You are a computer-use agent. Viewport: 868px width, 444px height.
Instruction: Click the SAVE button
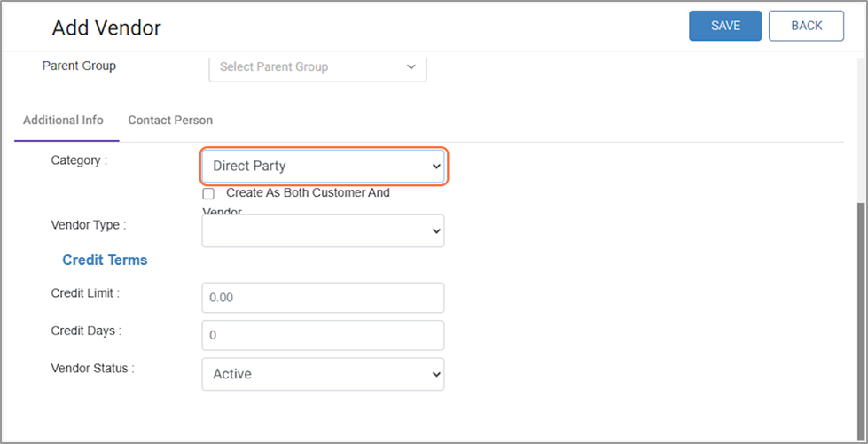(724, 26)
